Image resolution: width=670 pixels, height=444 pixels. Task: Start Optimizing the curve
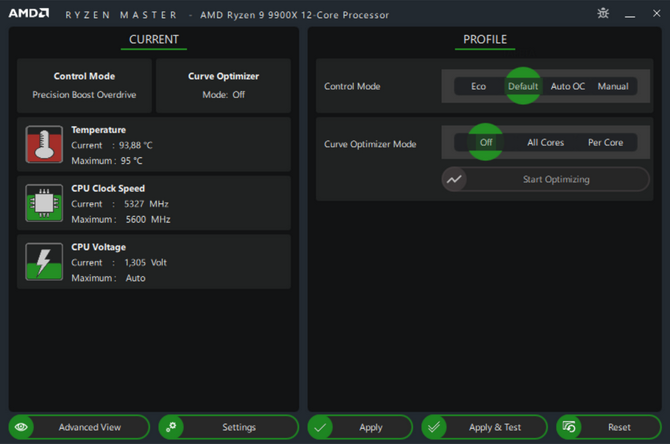(x=546, y=179)
